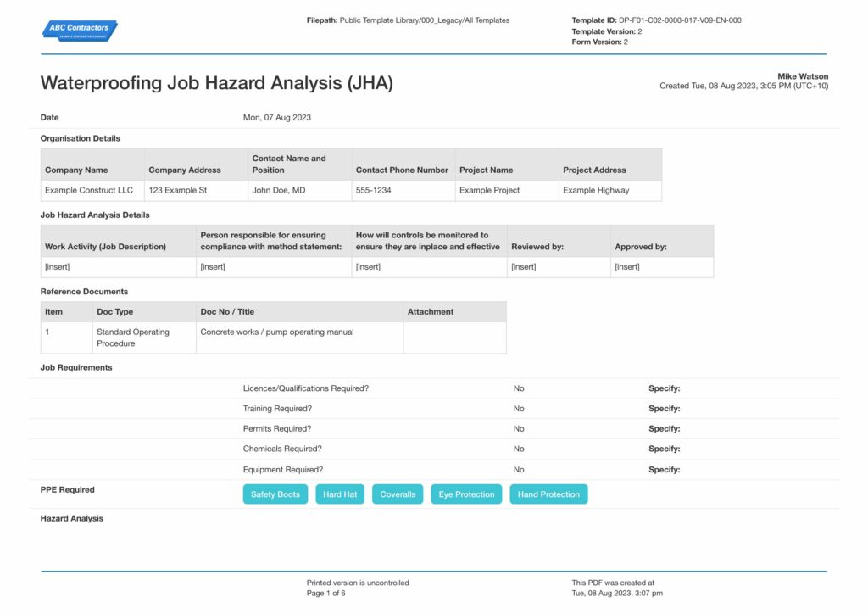Screen dimensions: 868x614
Task: Choose the Eye Protection tag
Action: point(466,494)
